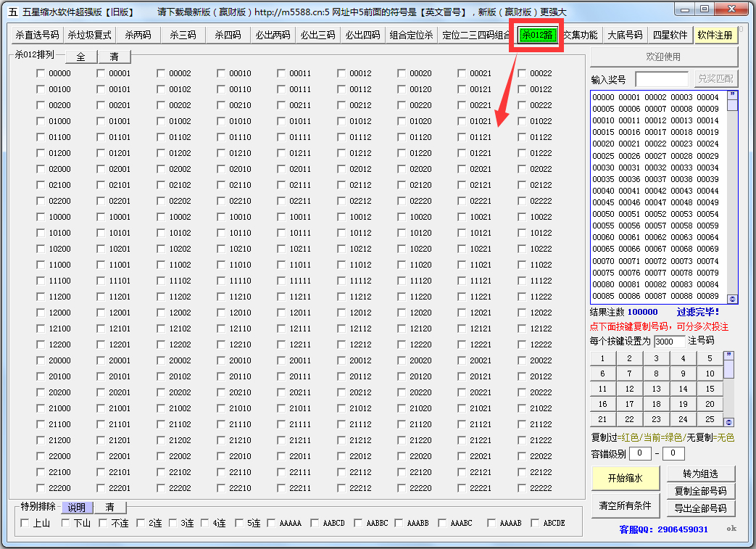Tick the AABCD pattern checkbox

pyautogui.click(x=315, y=523)
